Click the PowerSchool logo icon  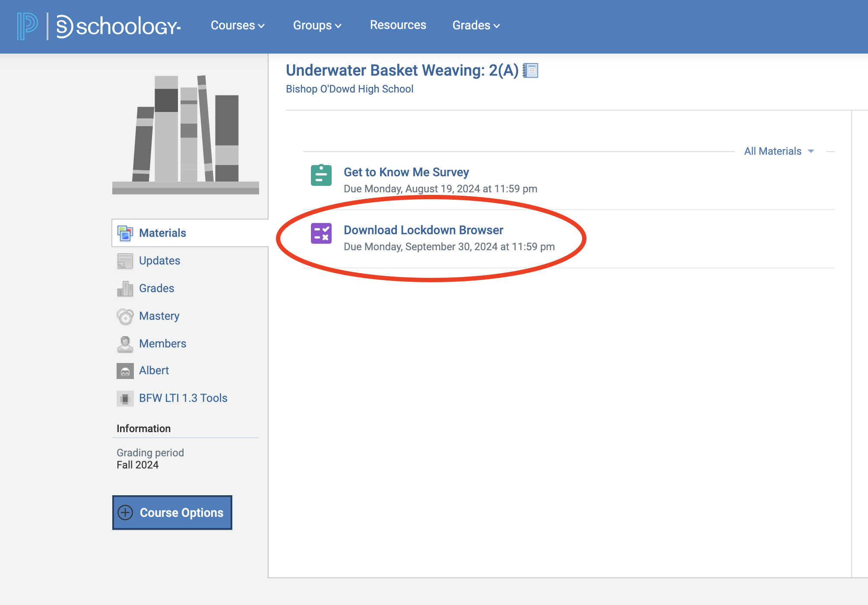pyautogui.click(x=27, y=26)
